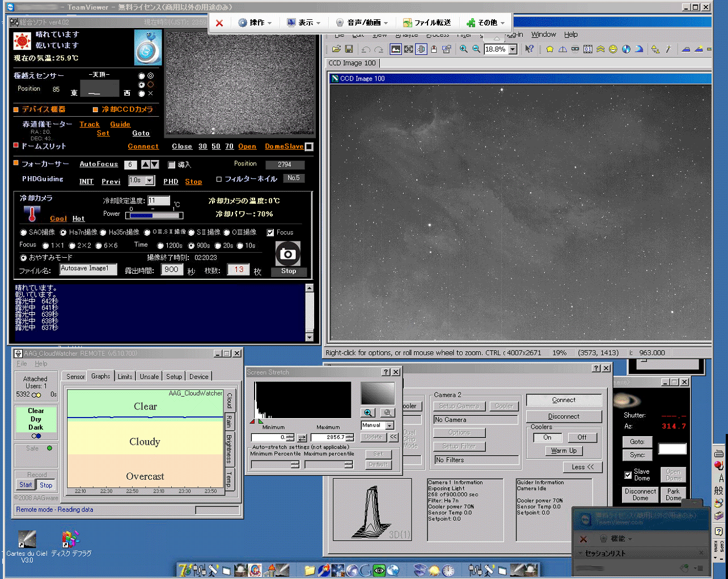Click the red sun weather icon
The width and height of the screenshot is (728, 579).
click(22, 41)
